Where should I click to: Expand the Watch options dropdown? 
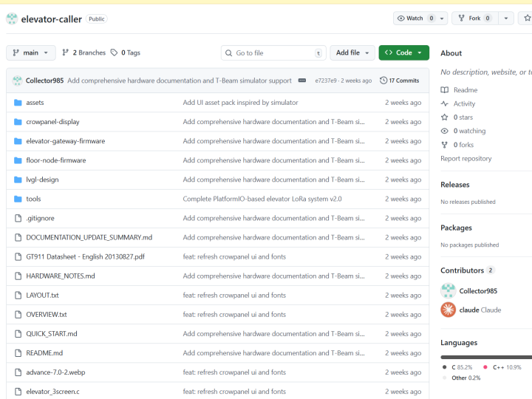click(442, 18)
